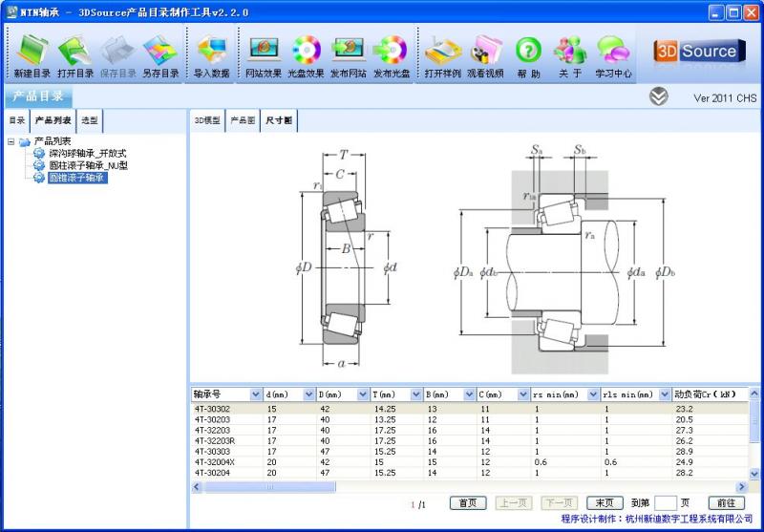Switch to the 选型 tab
Image resolution: width=764 pixels, height=532 pixels.
(90, 120)
